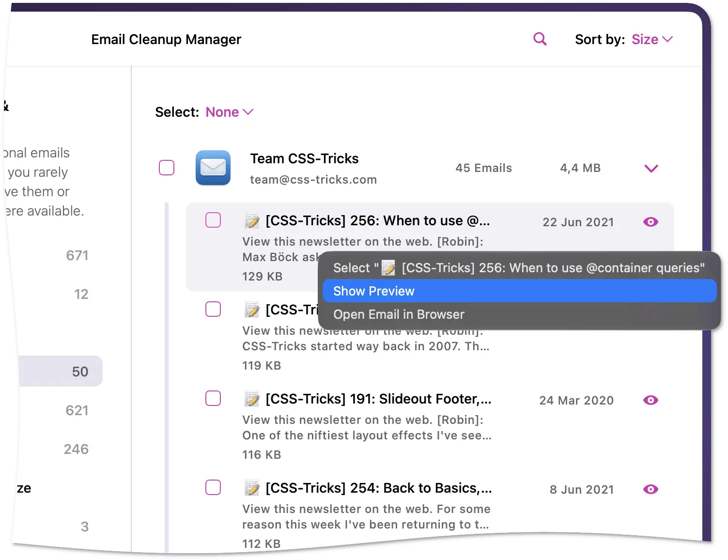Viewport: 728px width, 560px height.
Task: Tick the checkbox for the 254 Back to Basics email
Action: pos(213,487)
